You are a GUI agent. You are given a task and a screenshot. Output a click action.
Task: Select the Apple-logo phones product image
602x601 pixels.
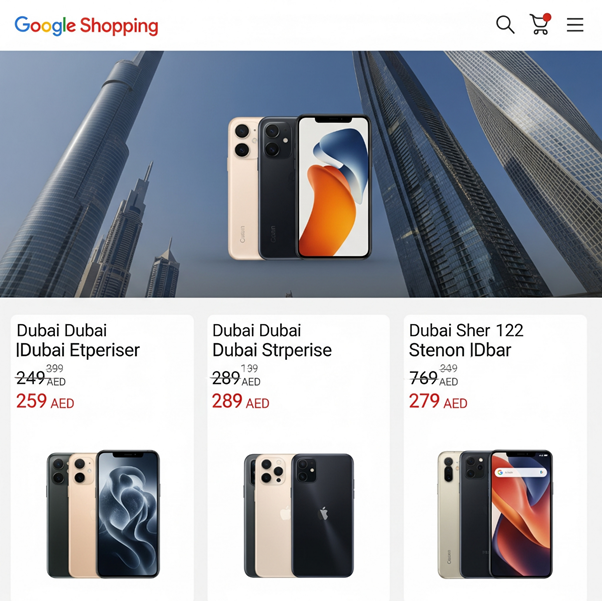(299, 515)
